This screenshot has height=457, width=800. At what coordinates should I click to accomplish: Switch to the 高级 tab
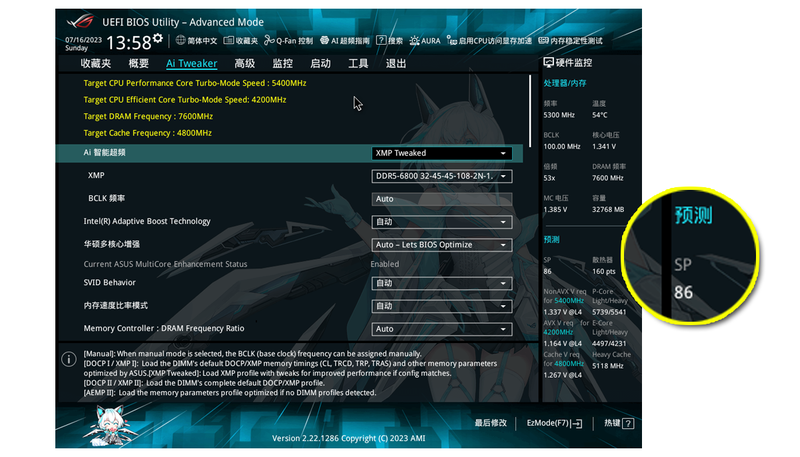(244, 63)
